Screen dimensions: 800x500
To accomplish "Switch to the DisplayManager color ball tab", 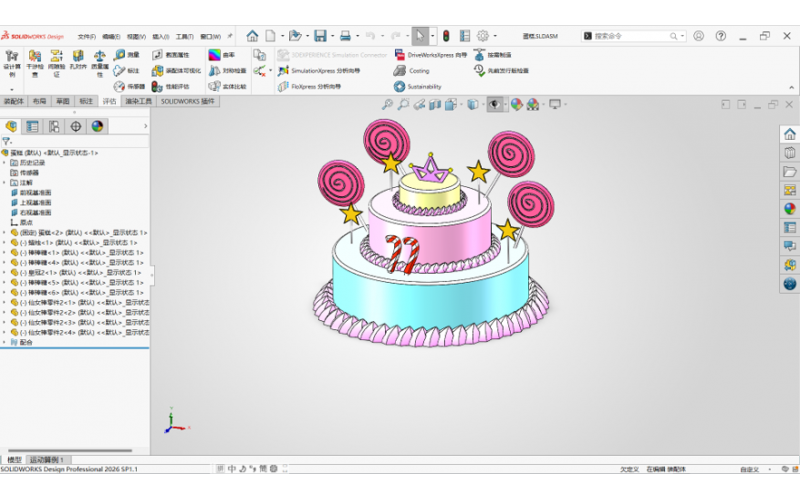I will (x=97, y=126).
